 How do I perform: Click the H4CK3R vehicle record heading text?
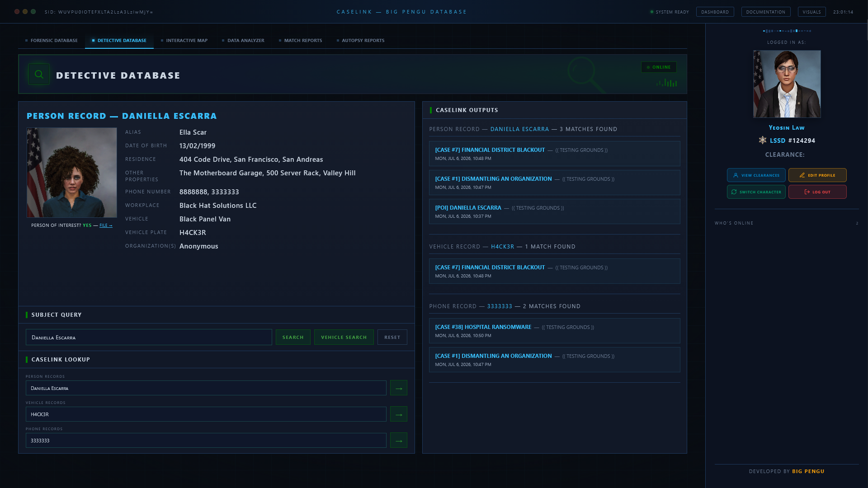pyautogui.click(x=503, y=247)
